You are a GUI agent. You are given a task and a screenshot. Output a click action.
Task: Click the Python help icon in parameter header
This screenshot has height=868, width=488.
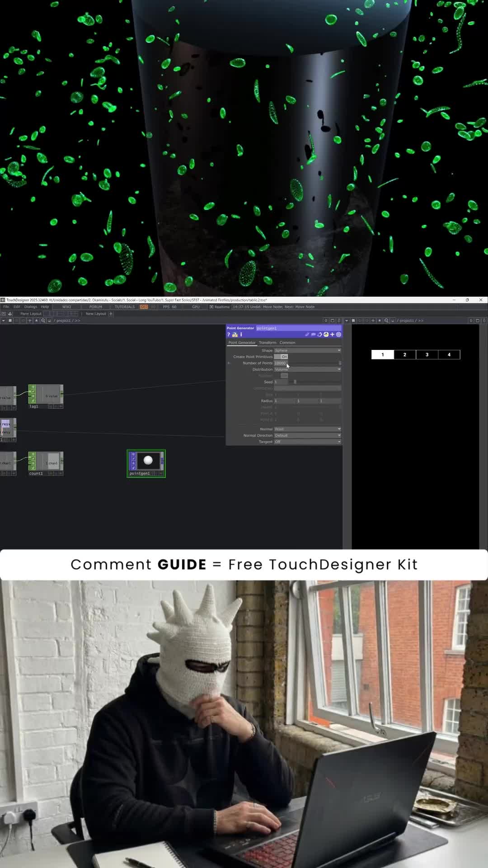click(x=235, y=335)
